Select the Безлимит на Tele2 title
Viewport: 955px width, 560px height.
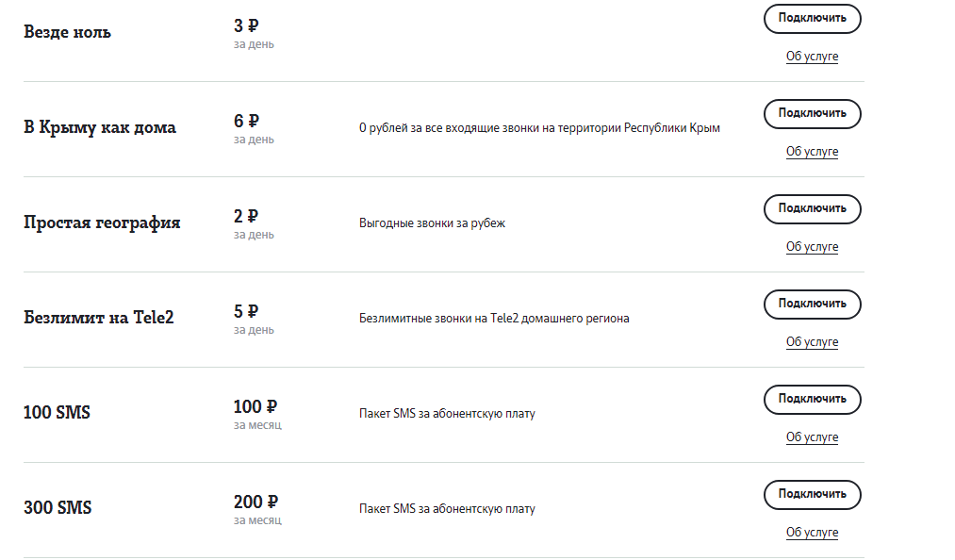click(x=99, y=318)
